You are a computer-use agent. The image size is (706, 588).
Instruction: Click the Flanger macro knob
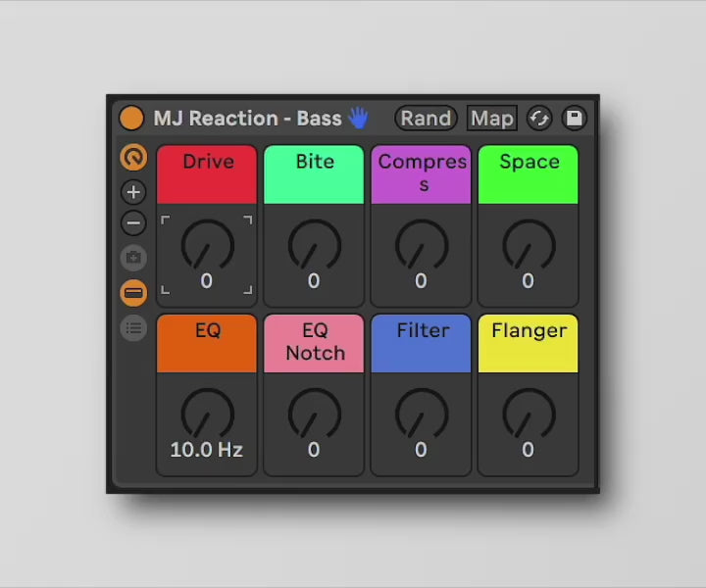point(529,415)
